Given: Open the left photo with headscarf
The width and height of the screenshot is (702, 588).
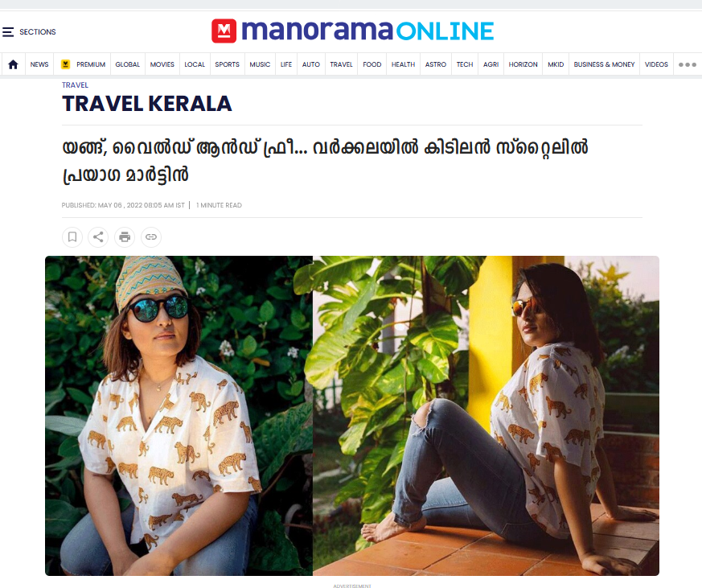Looking at the screenshot, I should point(179,416).
